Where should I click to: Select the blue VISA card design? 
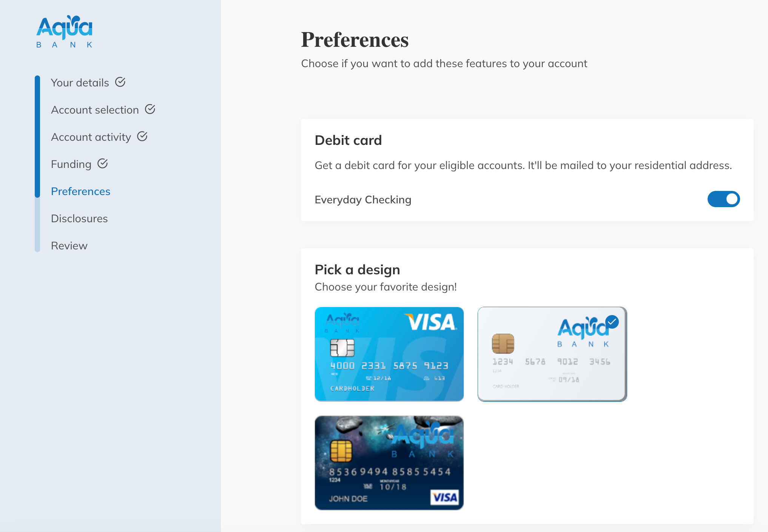click(389, 354)
